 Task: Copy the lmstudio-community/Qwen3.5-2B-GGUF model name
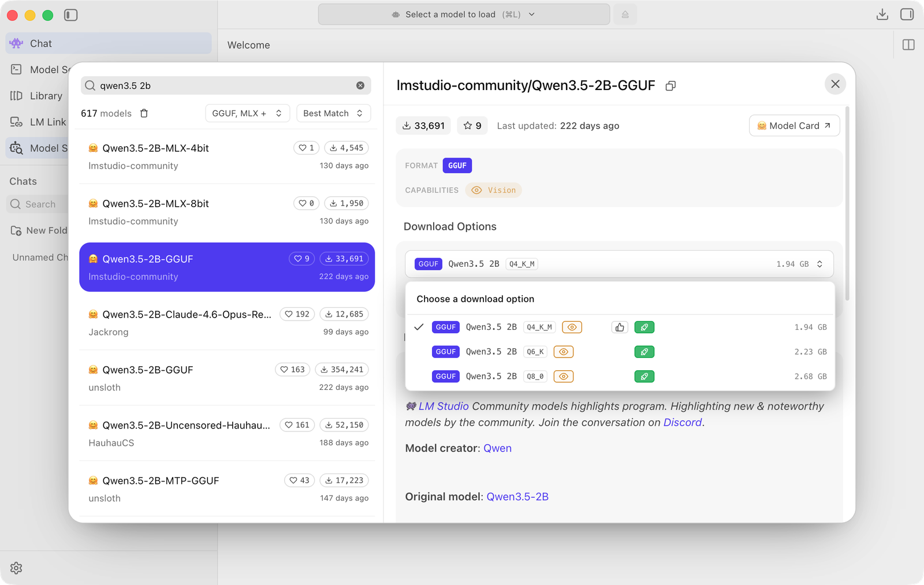point(670,85)
